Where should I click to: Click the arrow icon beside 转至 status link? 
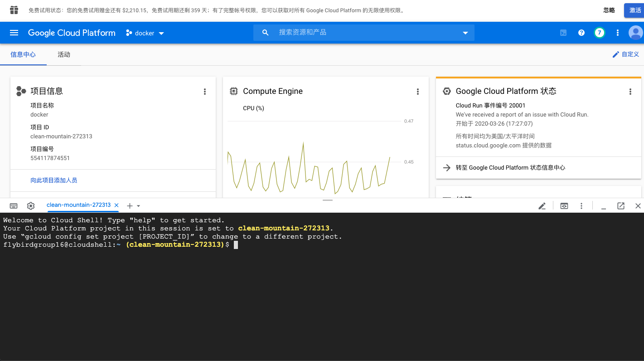[447, 167]
